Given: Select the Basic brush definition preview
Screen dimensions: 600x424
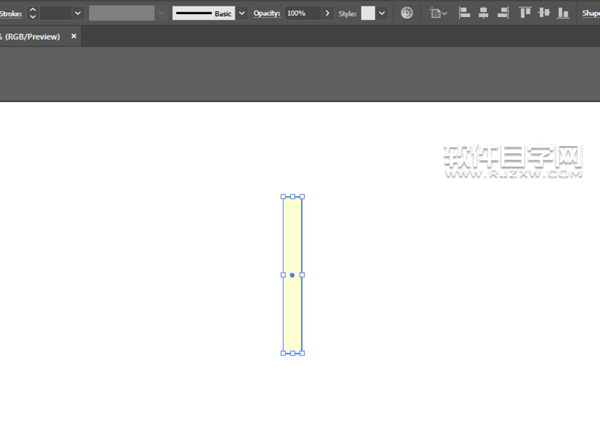Looking at the screenshot, I should pyautogui.click(x=204, y=13).
